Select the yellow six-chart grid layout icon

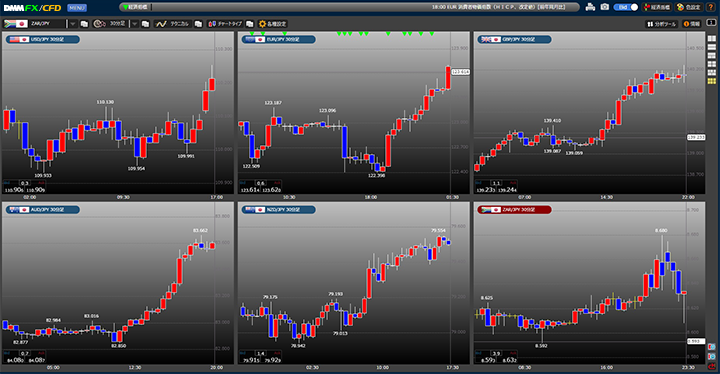tap(712, 81)
